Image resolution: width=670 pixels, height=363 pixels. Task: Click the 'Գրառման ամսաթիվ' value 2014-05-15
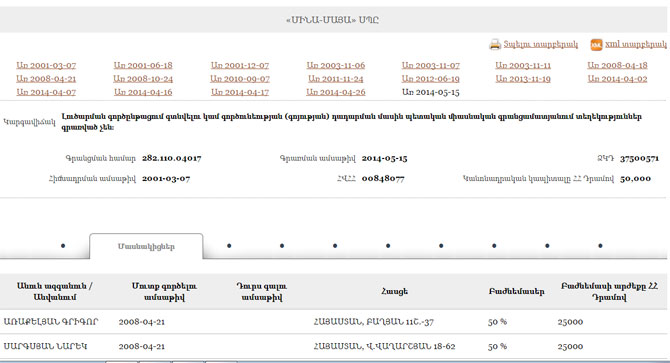click(x=385, y=158)
